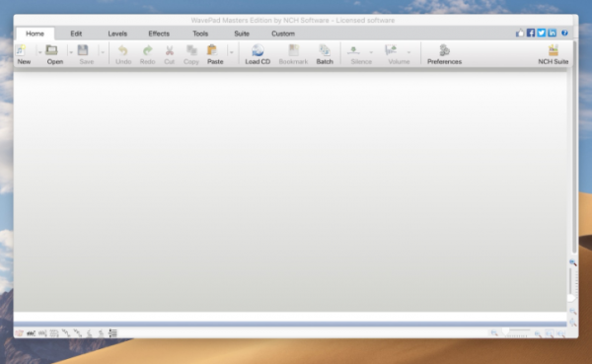Open the Batch converter icon
Viewport: 592px width, 364px height.
coord(325,50)
